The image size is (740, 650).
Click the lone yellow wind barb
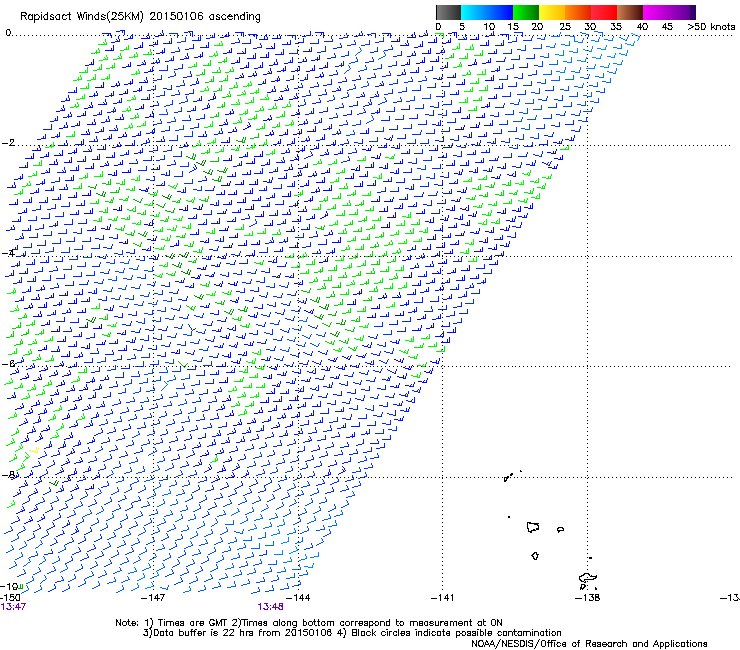click(x=34, y=451)
